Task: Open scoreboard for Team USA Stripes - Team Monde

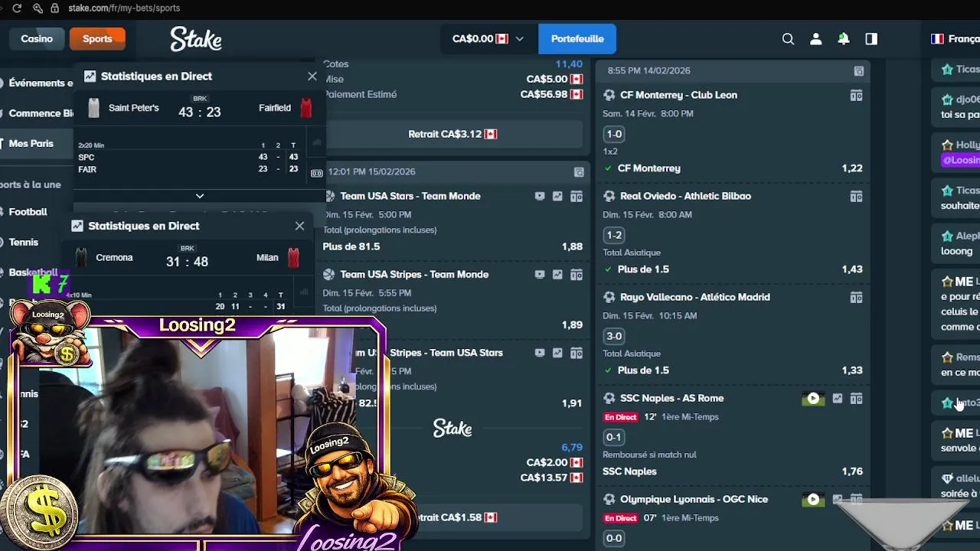Action: (x=577, y=275)
